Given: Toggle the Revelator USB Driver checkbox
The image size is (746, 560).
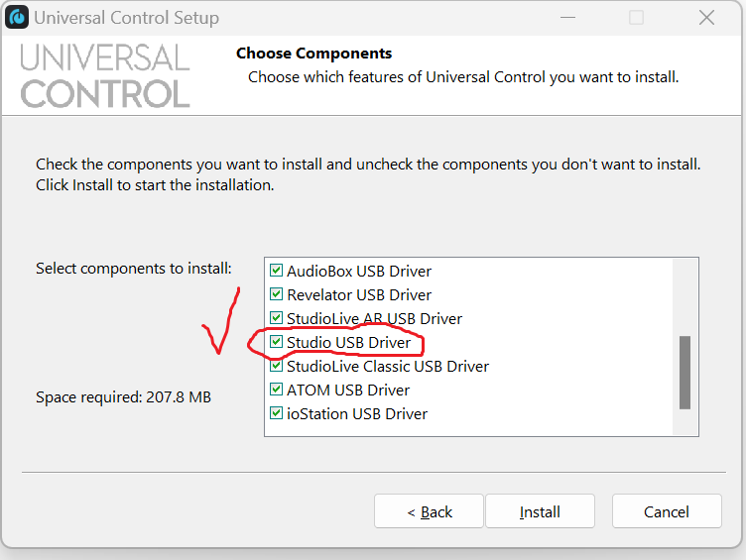Looking at the screenshot, I should click(x=277, y=294).
